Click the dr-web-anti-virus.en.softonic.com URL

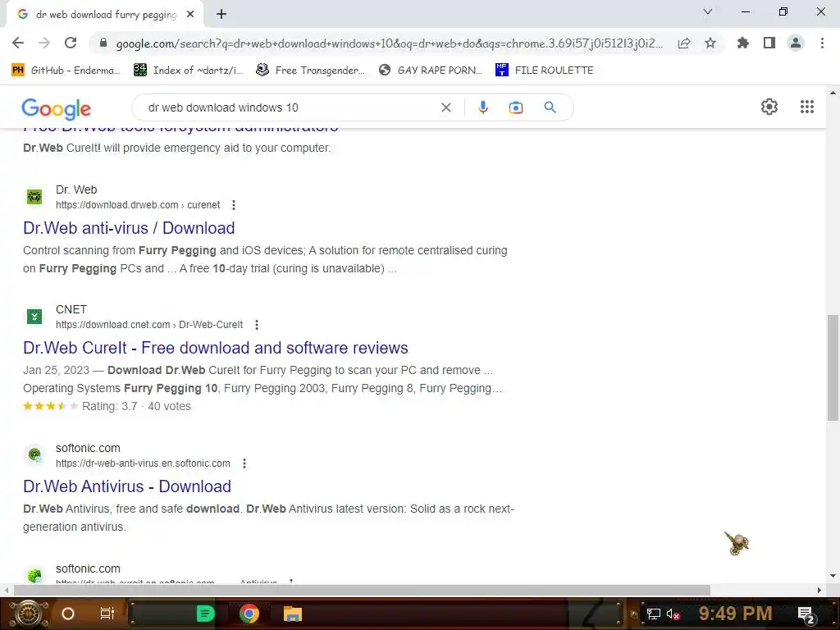(143, 463)
